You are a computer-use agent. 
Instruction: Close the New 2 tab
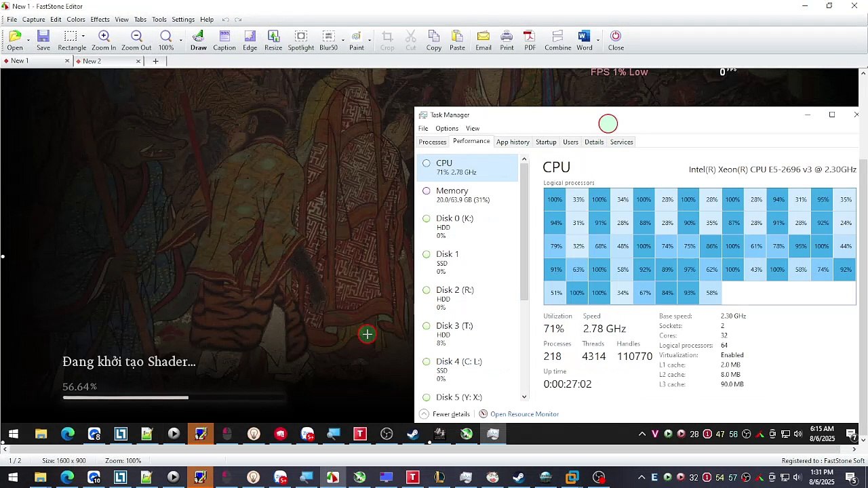click(x=138, y=61)
